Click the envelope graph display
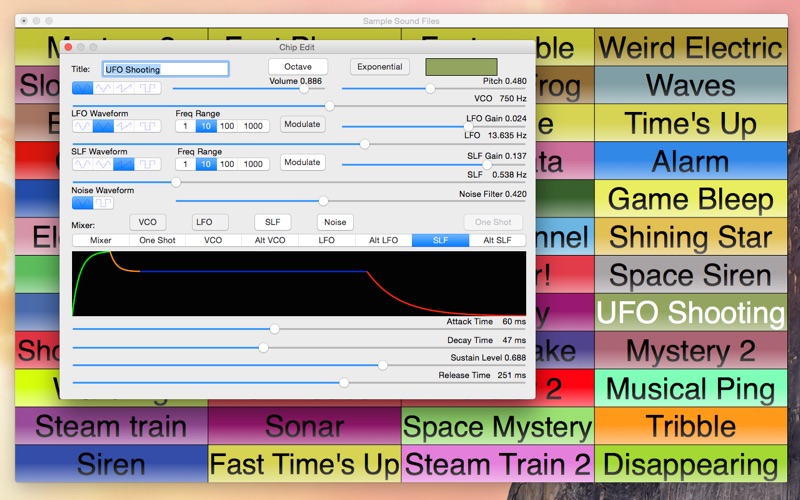This screenshot has width=800, height=500. point(299,283)
